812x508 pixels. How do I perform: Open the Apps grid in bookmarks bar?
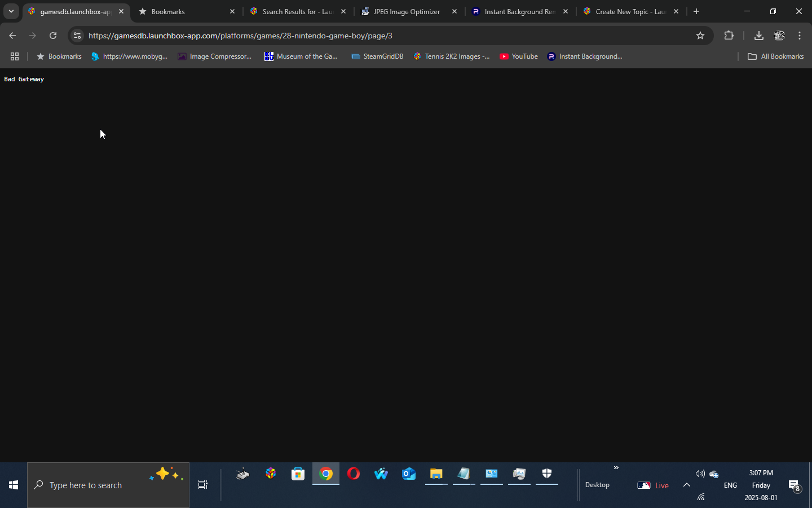tap(15, 56)
